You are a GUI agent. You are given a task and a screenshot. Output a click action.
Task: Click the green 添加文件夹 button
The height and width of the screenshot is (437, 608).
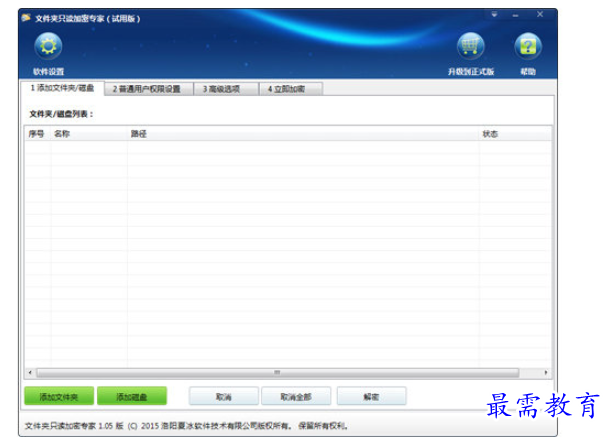(x=59, y=396)
